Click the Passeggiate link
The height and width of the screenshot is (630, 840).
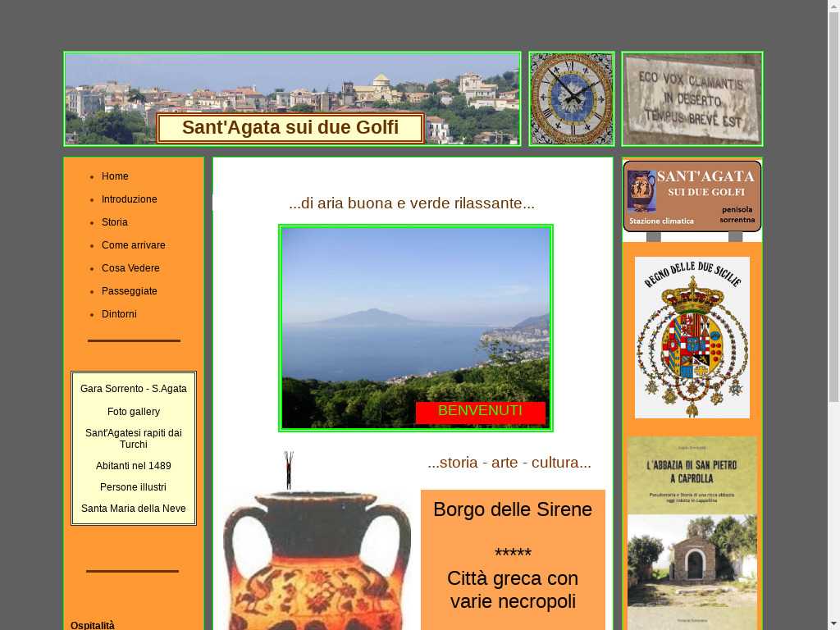pos(129,291)
